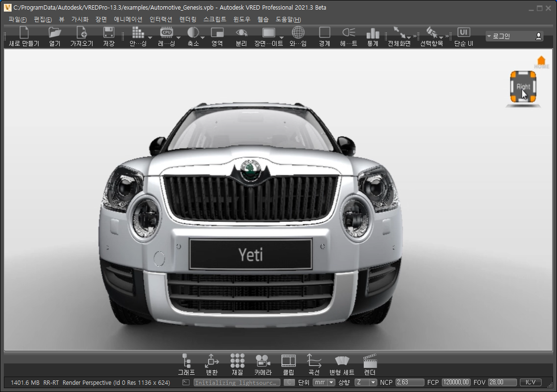Open the 스크립트 menu
Screen dimensions: 557x392
point(214,20)
